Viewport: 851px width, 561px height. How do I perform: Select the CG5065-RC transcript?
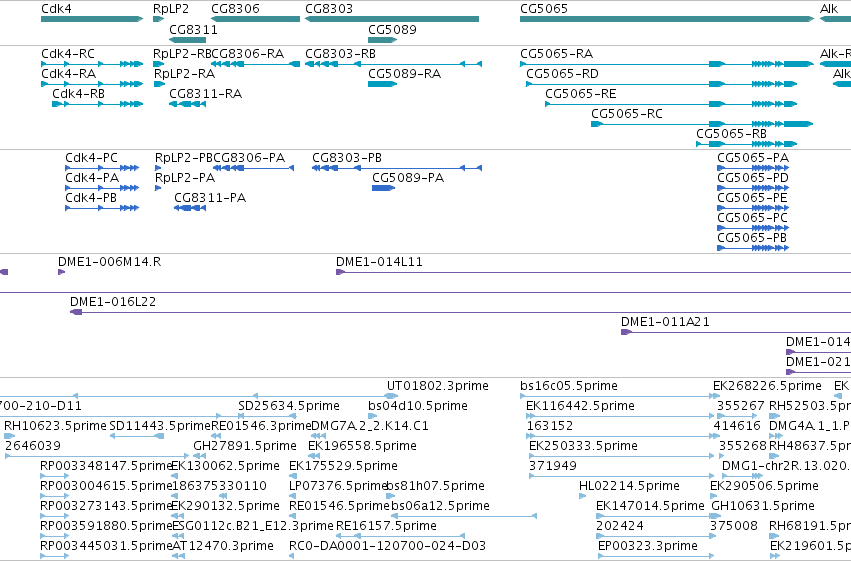click(702, 124)
